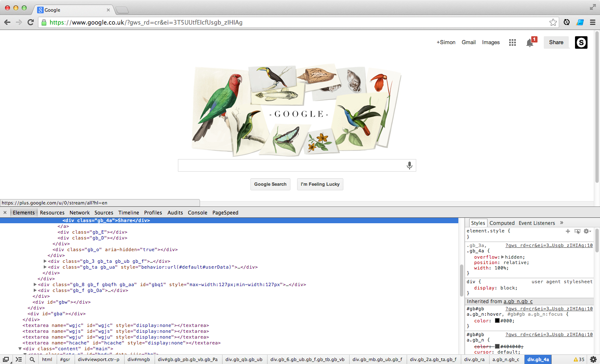Click the Google favicon on the tab

(x=40, y=10)
